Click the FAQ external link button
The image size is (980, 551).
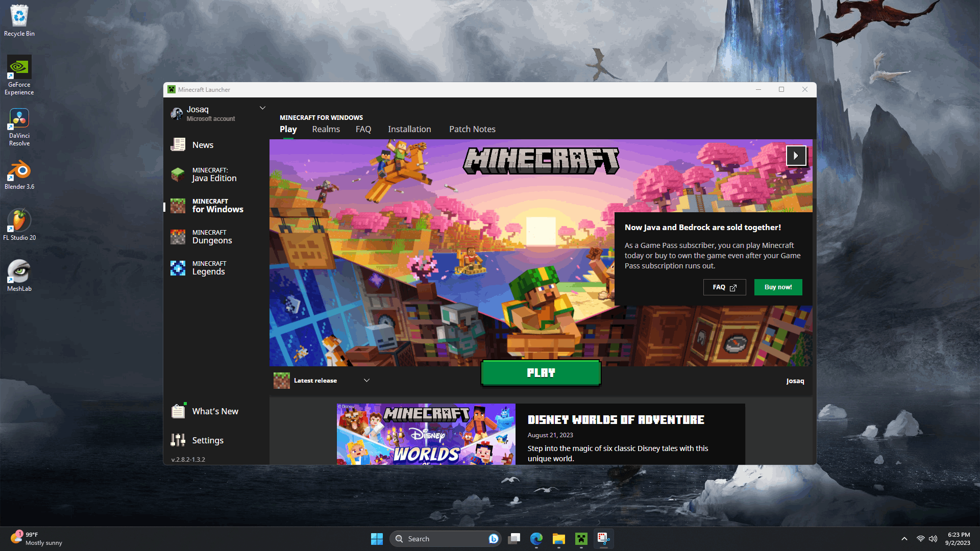coord(724,287)
